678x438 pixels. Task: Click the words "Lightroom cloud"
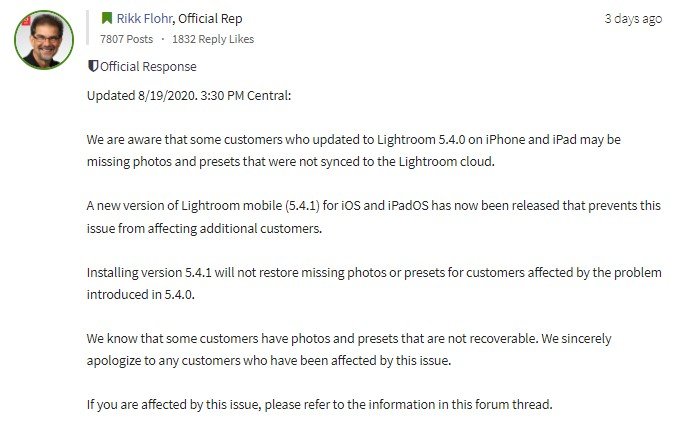445,162
